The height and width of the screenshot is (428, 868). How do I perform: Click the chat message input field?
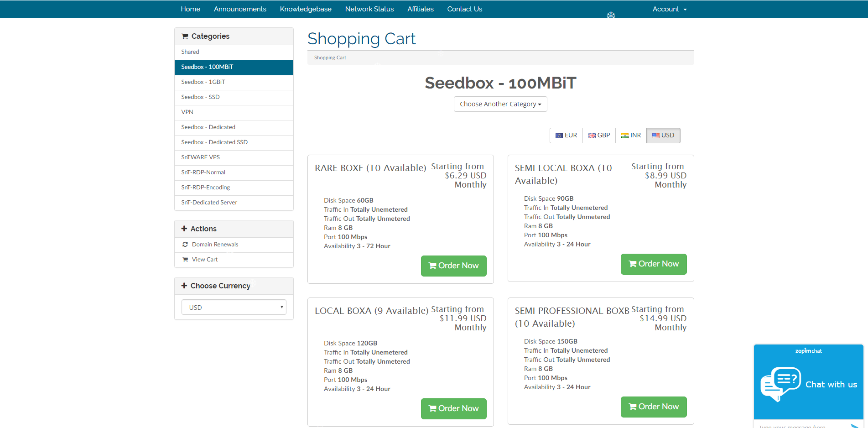[x=803, y=425]
